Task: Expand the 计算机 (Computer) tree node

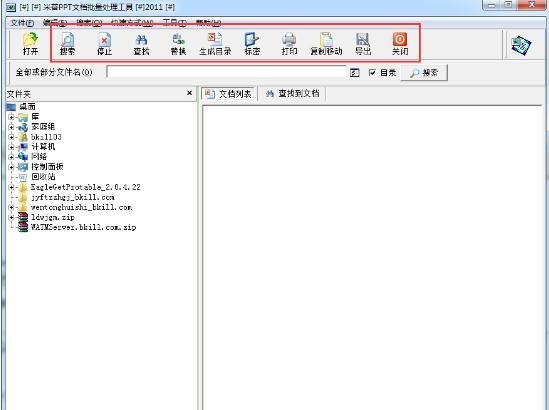Action: point(11,147)
